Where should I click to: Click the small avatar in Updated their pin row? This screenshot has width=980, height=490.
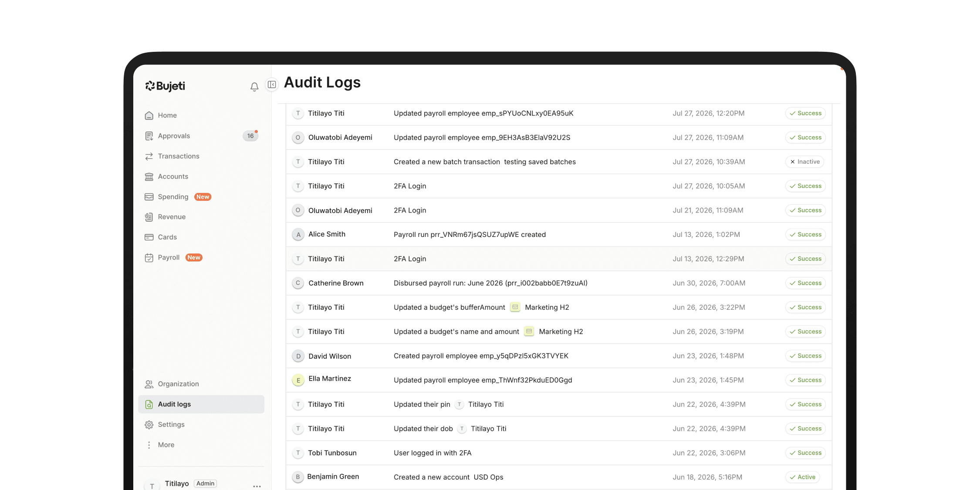click(460, 405)
